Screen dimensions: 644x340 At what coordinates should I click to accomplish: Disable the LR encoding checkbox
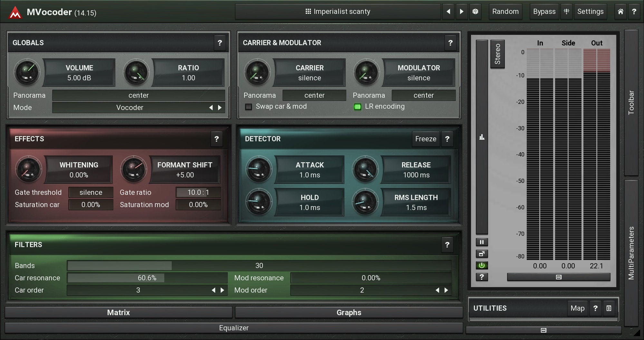pyautogui.click(x=357, y=107)
